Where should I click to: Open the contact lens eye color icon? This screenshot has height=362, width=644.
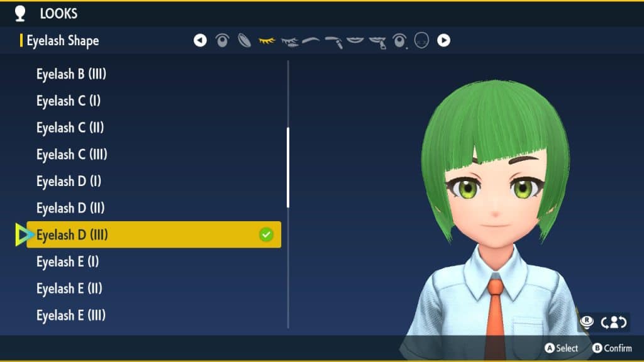(245, 41)
